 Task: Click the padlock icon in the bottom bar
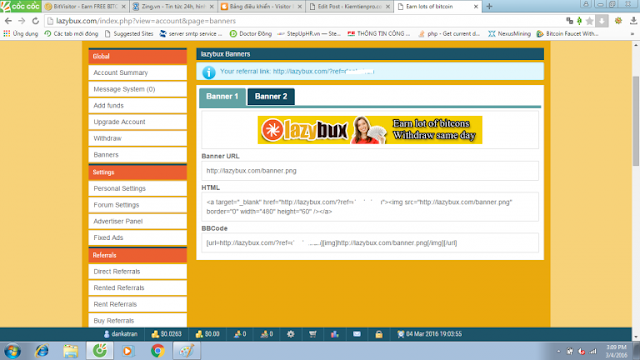point(379,334)
